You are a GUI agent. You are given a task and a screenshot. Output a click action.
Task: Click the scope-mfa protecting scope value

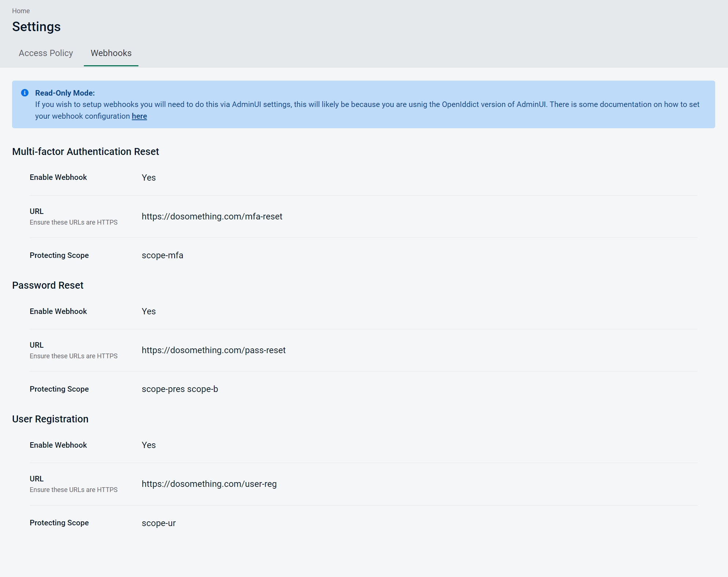click(163, 255)
